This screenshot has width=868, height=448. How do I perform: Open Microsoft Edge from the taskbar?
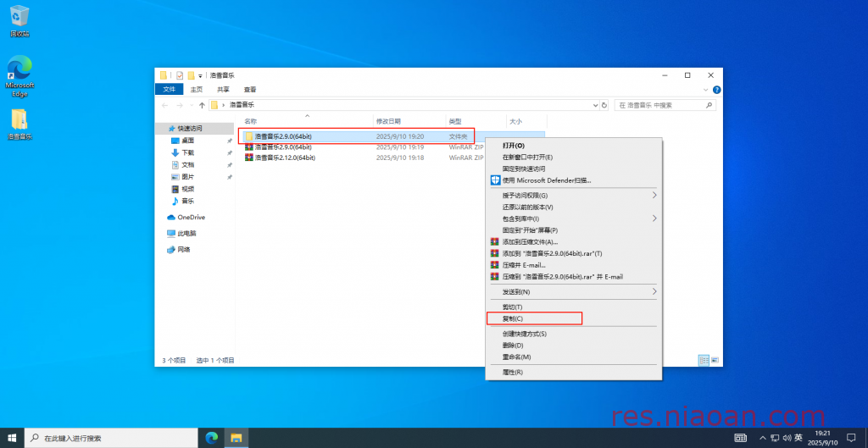point(211,438)
